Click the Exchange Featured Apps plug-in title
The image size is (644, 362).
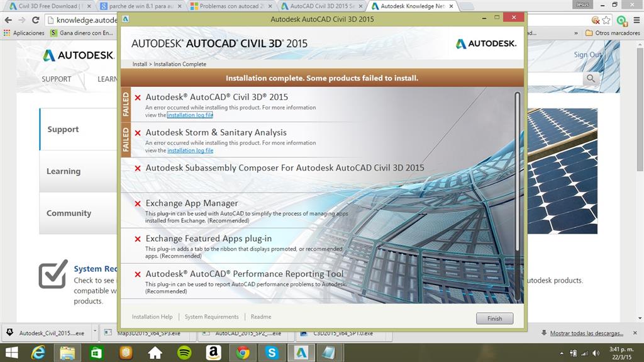(209, 239)
